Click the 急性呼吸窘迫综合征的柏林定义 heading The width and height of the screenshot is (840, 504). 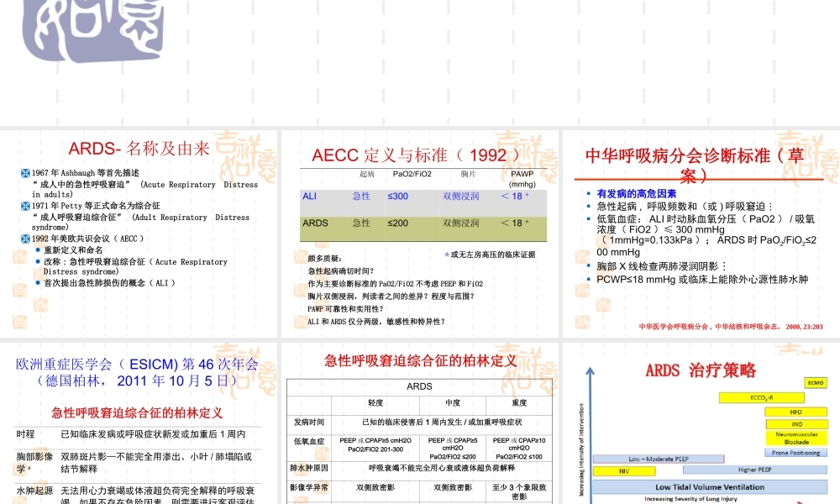(x=417, y=359)
